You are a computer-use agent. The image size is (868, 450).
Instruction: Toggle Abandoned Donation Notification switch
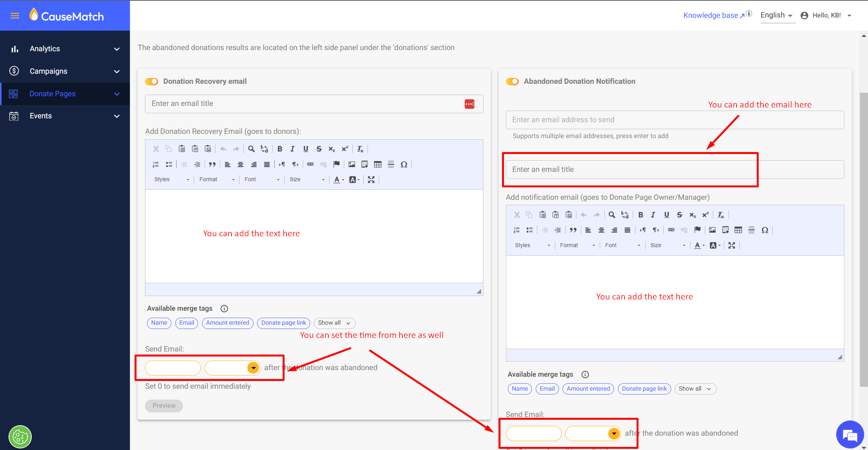click(512, 81)
